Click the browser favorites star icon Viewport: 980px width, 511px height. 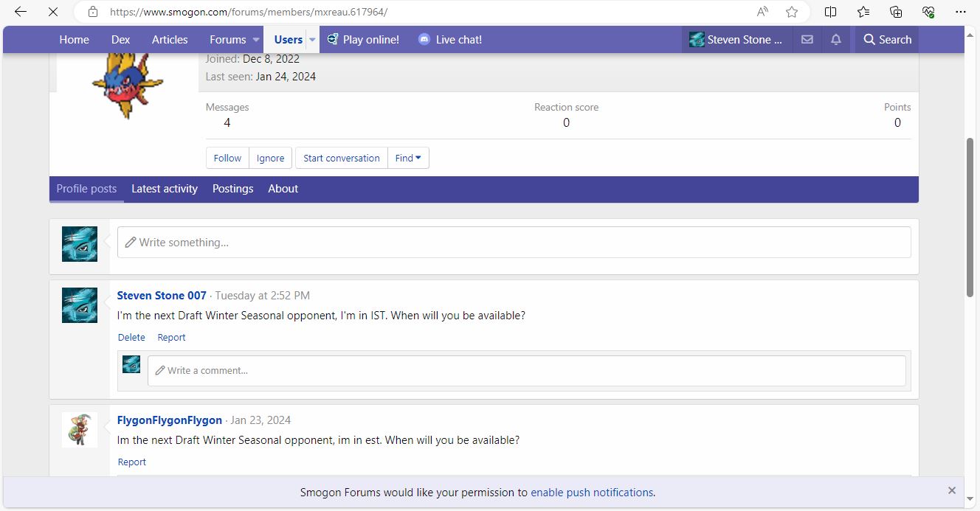[792, 12]
